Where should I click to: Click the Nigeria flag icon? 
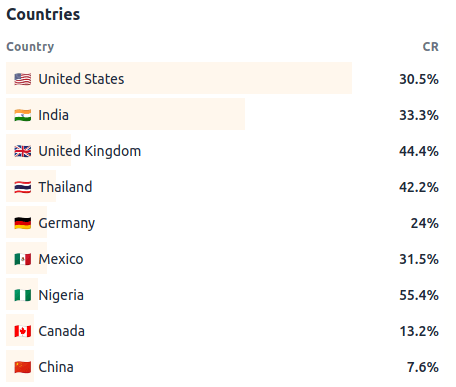click(x=23, y=295)
